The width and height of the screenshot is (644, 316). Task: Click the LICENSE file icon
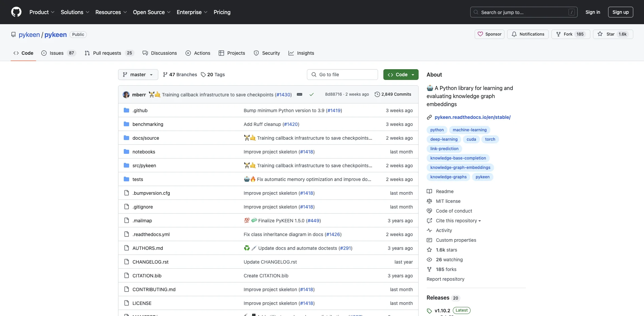point(126,303)
